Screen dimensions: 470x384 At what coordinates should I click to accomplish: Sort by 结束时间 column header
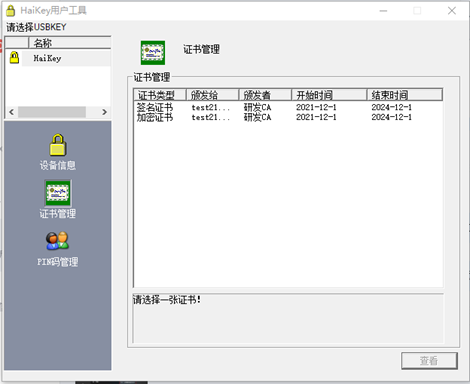pos(405,95)
